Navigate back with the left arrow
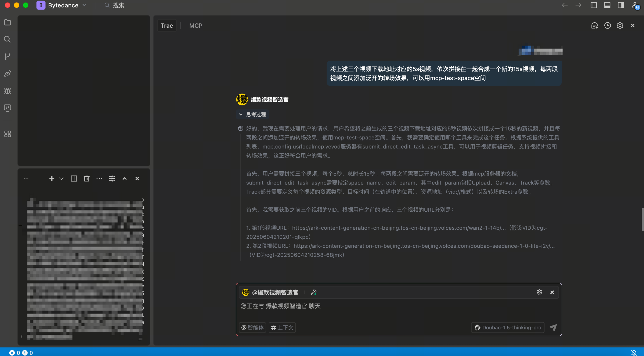This screenshot has width=644, height=356. pos(565,5)
